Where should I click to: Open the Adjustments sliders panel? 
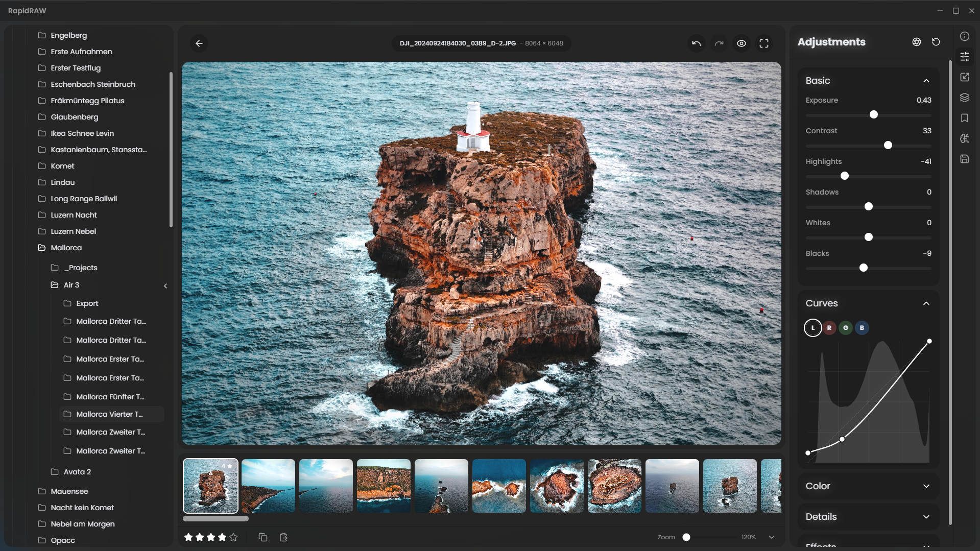coord(965,57)
